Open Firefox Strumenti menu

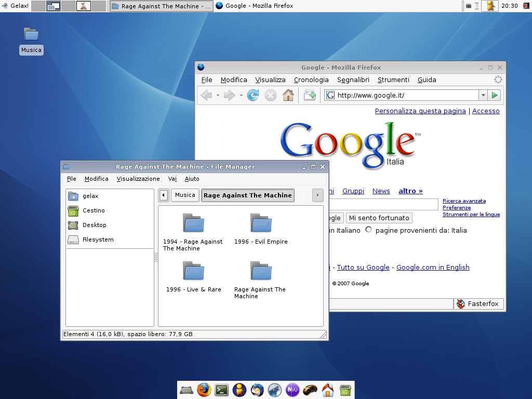pyautogui.click(x=393, y=79)
